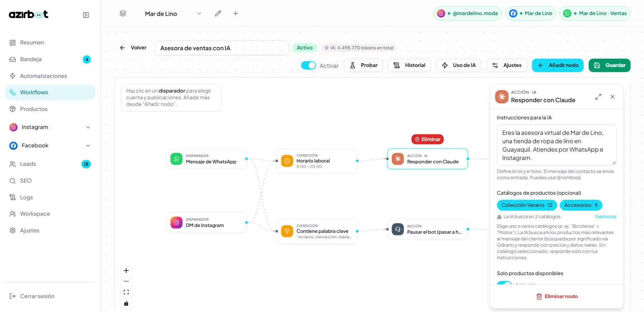Click the Añadir nodo button
644x312 pixels.
click(558, 65)
